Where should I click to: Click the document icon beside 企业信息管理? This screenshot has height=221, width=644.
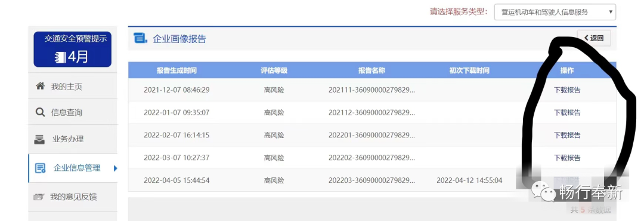point(41,168)
